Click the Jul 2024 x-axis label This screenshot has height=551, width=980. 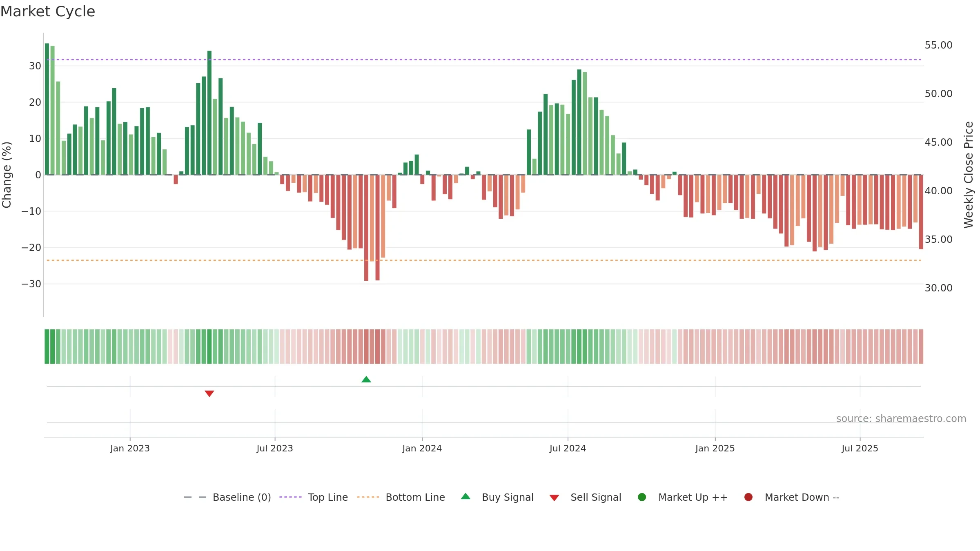[568, 448]
